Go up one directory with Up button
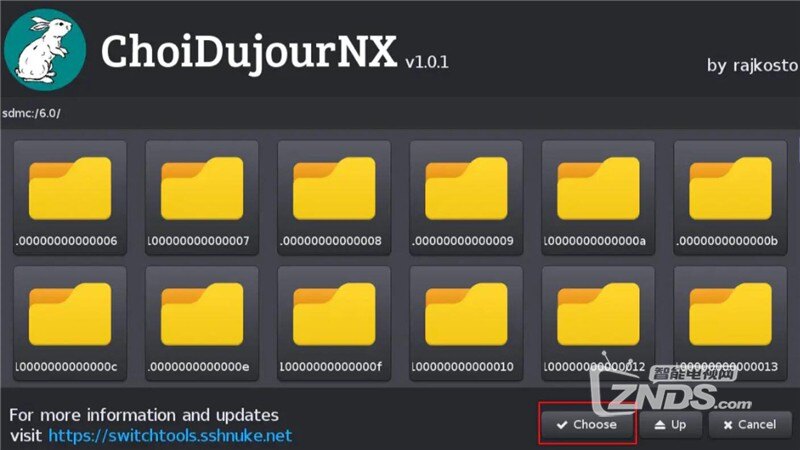The width and height of the screenshot is (800, 450). pyautogui.click(x=670, y=424)
